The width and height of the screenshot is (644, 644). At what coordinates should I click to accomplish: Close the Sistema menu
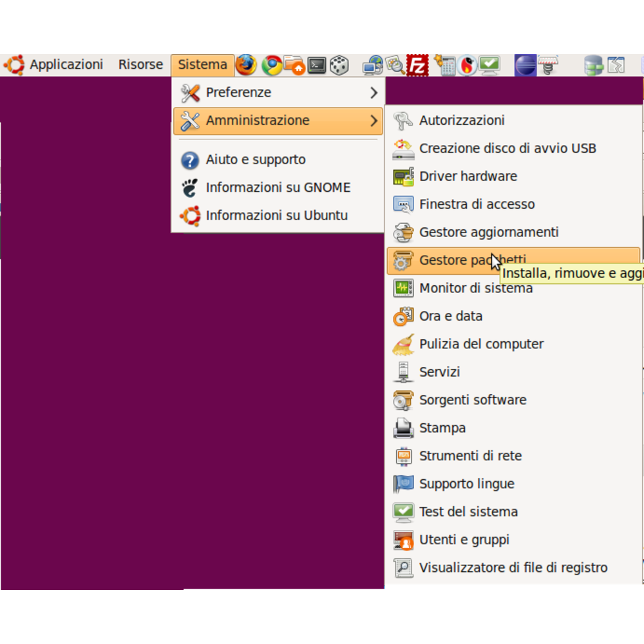pos(202,65)
